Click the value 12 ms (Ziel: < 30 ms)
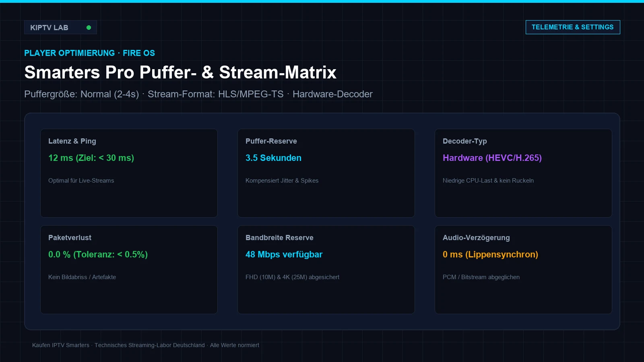Screen dimensions: 644x362 91,158
